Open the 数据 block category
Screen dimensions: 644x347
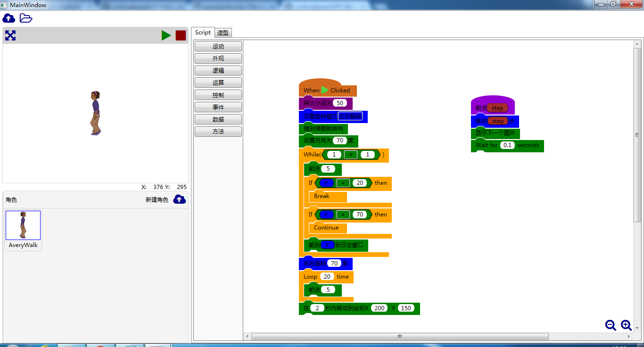[218, 120]
